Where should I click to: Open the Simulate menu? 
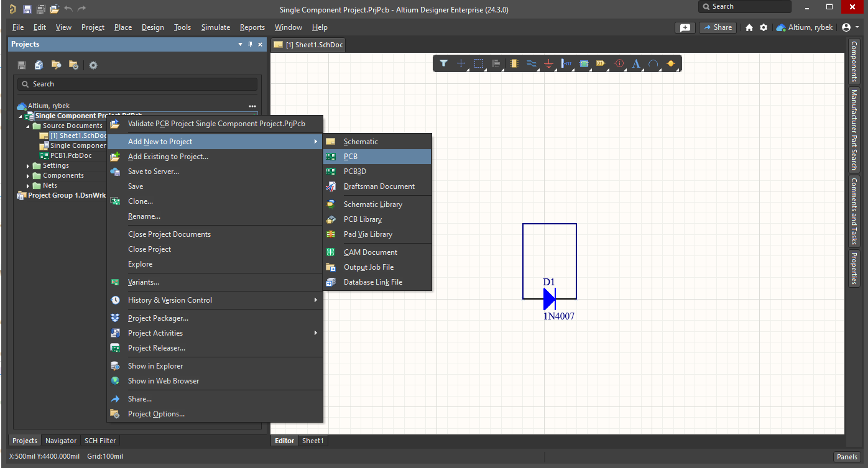point(215,27)
